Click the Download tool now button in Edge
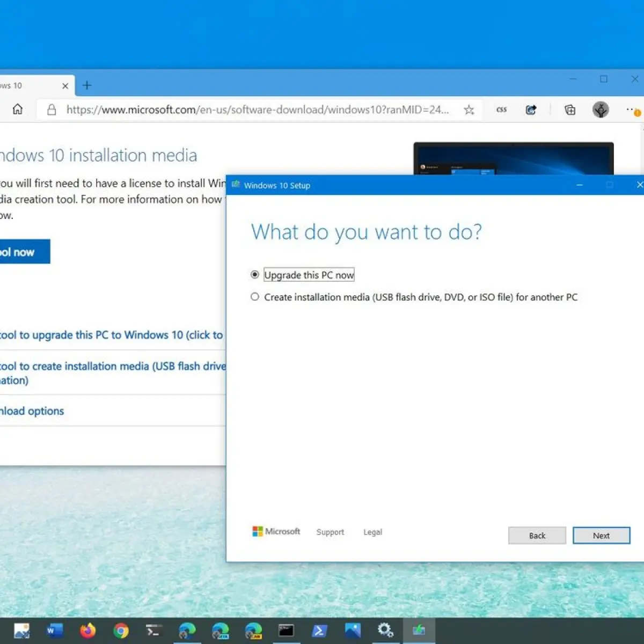The image size is (644, 644). (24, 252)
